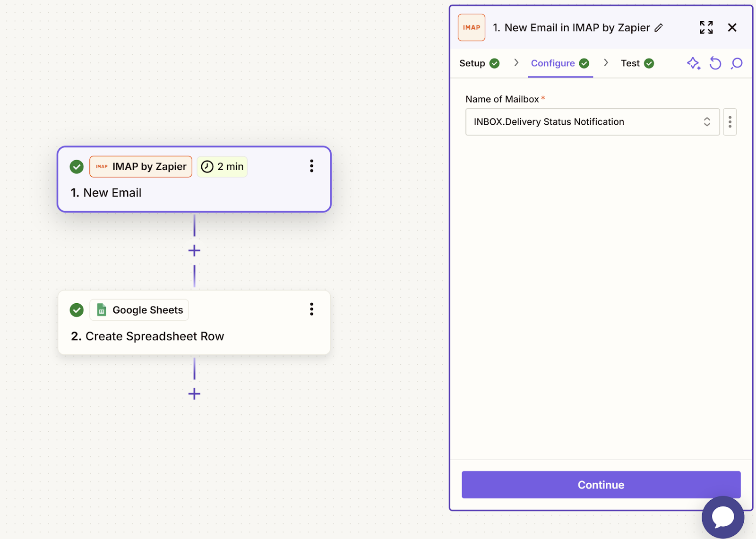The image size is (756, 539).
Task: Open the Name of Mailbox dropdown
Action: tap(593, 122)
